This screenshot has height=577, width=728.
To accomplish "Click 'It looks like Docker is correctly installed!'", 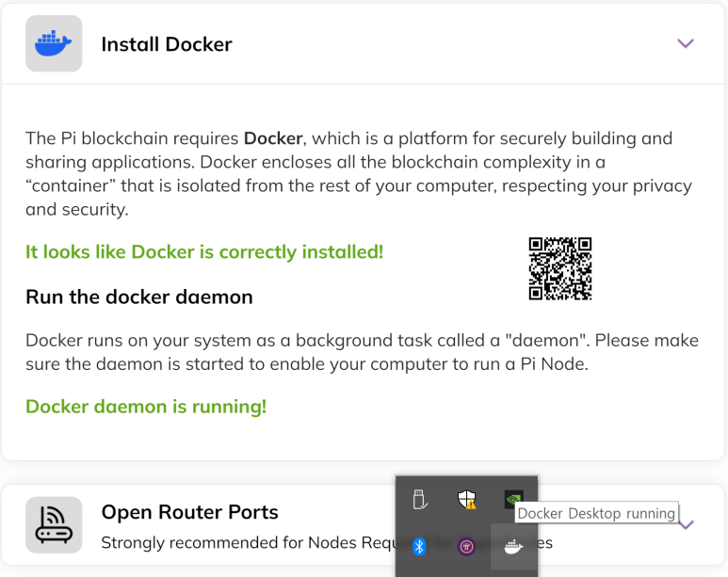I will coord(204,252).
